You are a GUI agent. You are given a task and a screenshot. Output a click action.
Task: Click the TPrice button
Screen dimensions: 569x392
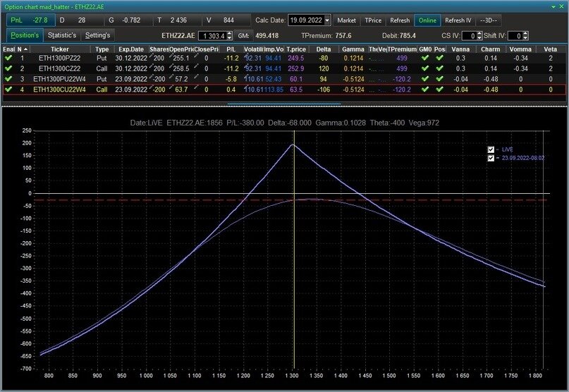(x=373, y=20)
